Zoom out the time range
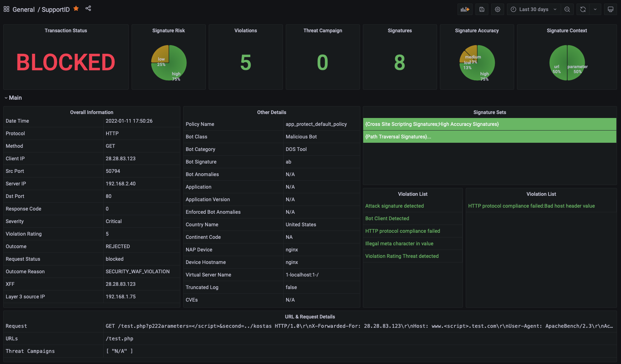Screen dimensions: 621x364 click(x=567, y=9)
